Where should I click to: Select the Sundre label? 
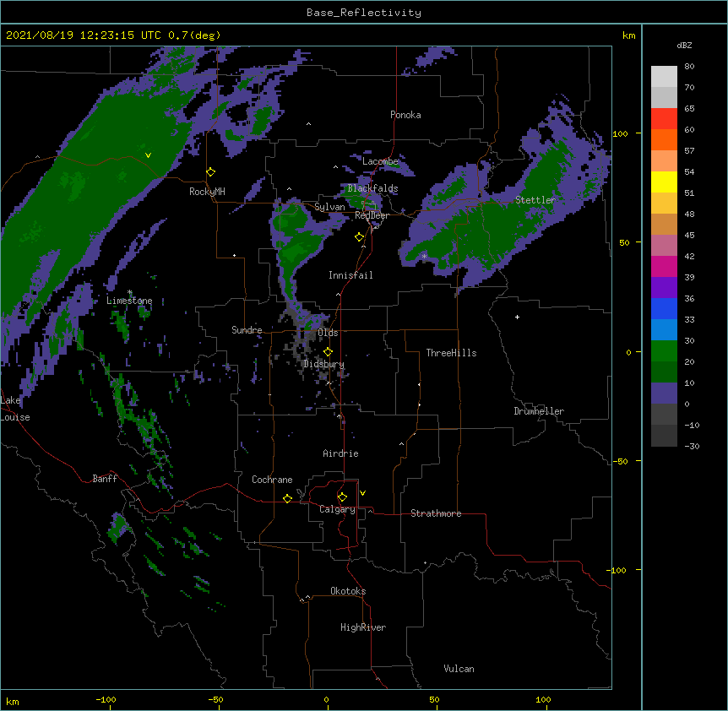247,330
